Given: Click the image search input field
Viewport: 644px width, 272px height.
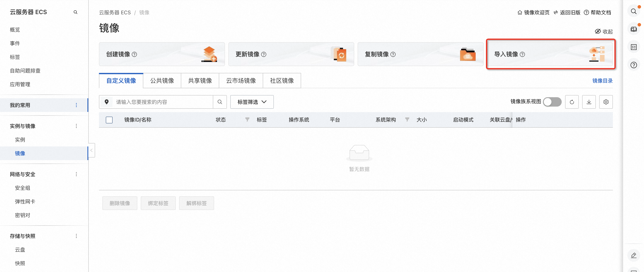Looking at the screenshot, I should [x=162, y=102].
